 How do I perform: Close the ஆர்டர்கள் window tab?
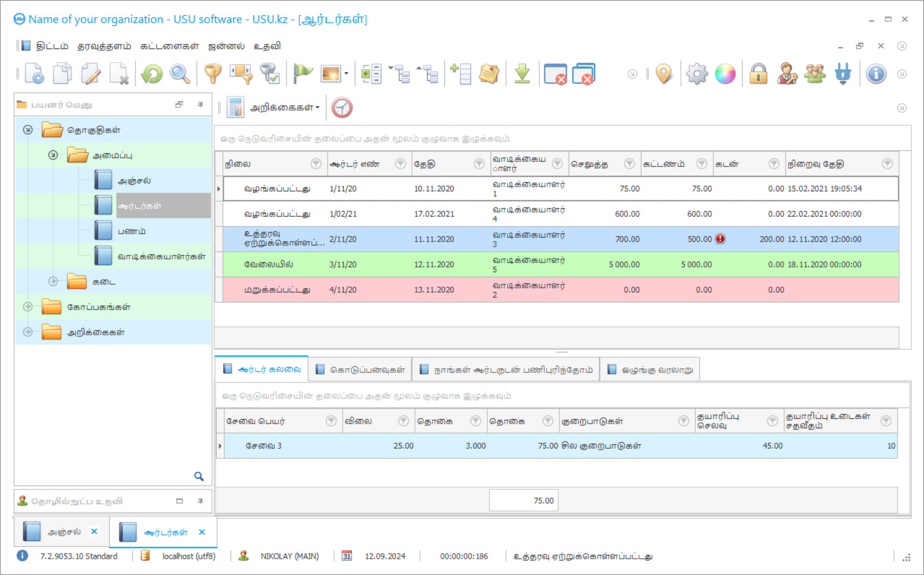(x=202, y=532)
